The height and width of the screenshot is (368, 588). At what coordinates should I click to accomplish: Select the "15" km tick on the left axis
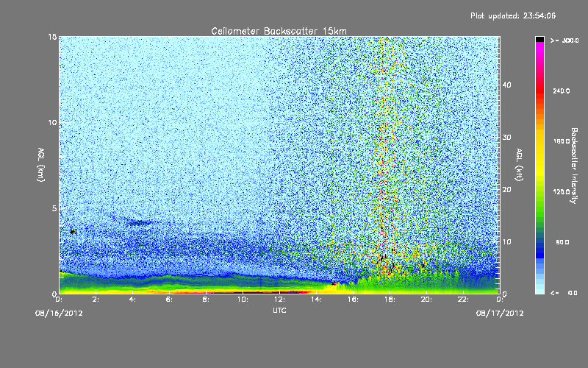pyautogui.click(x=52, y=37)
